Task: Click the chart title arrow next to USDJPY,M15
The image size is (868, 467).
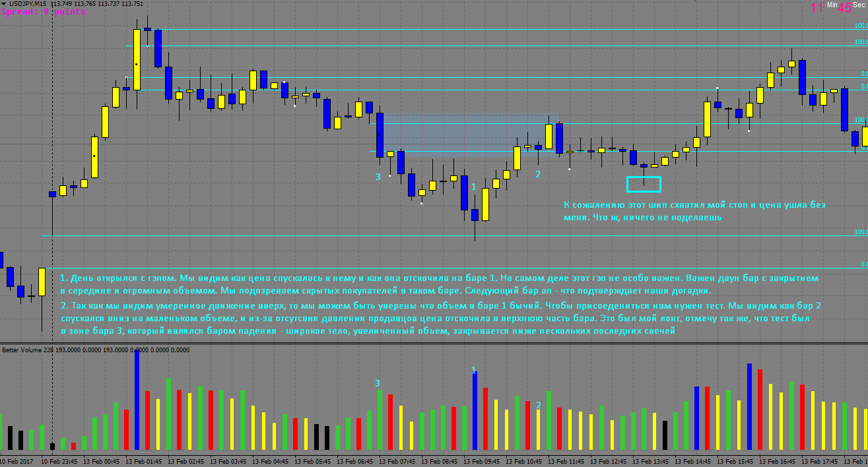Action: tap(4, 4)
